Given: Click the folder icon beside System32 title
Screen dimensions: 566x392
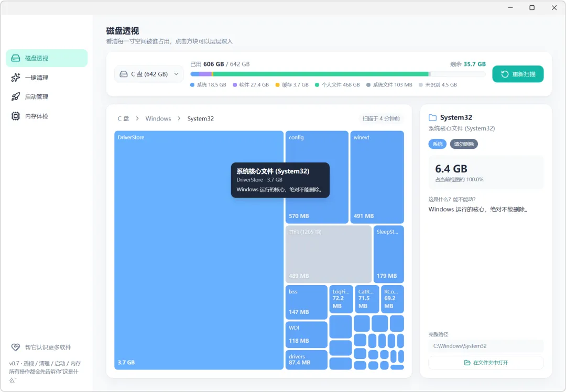Looking at the screenshot, I should pos(432,117).
